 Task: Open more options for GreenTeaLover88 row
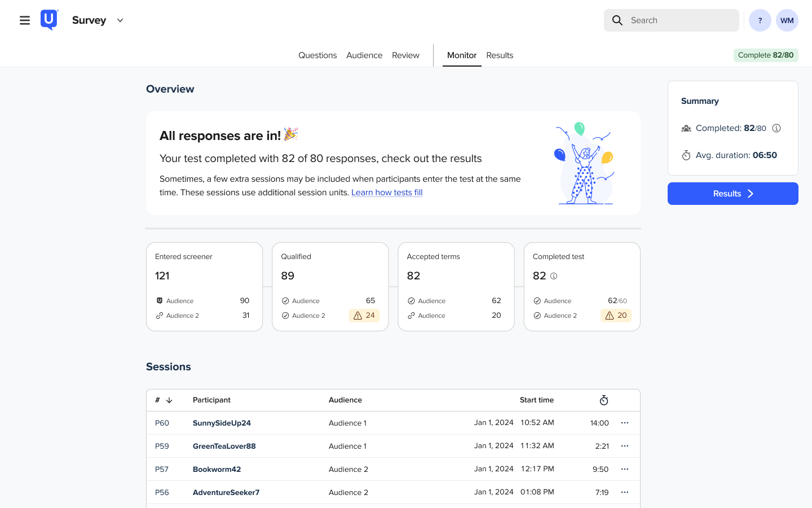pos(625,446)
